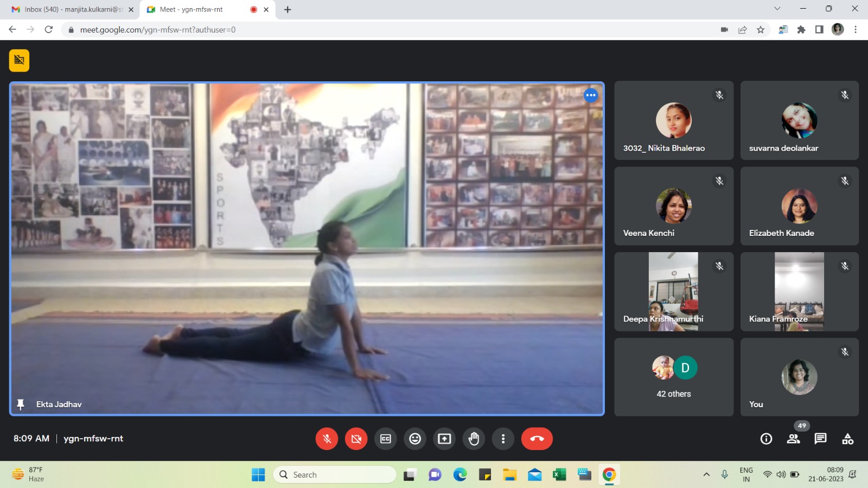Click the ygn-mfsw-rnt meeting code
Screen dimensions: 868x488
point(93,439)
